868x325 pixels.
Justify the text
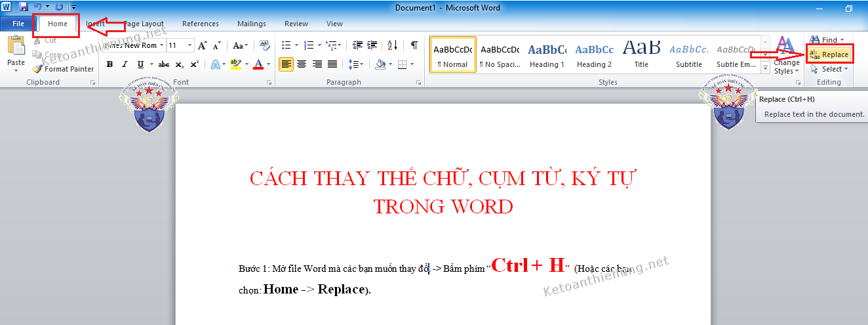click(x=332, y=64)
